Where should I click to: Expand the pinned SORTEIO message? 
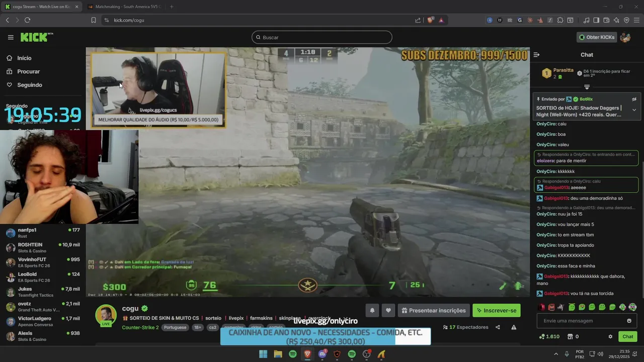[x=634, y=110]
